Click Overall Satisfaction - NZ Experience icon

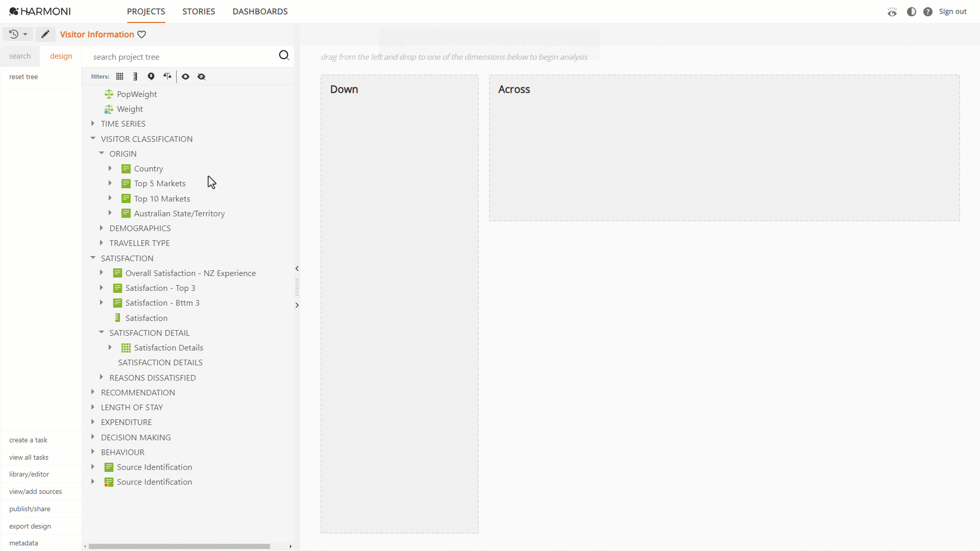[x=117, y=273]
